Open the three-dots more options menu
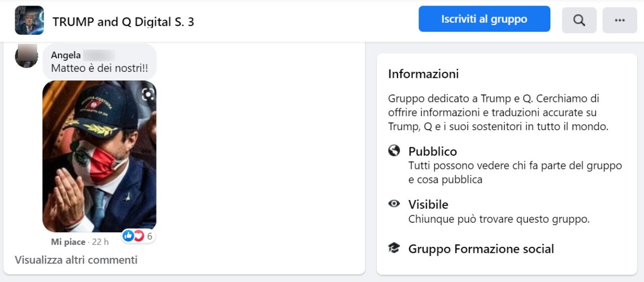The height and width of the screenshot is (282, 644). [620, 20]
